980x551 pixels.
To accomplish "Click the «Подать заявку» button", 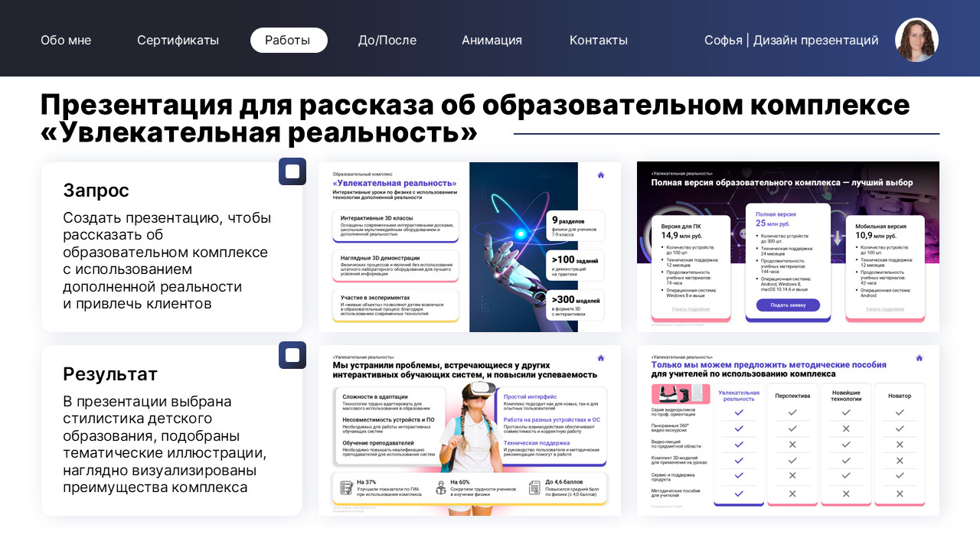I will click(x=788, y=305).
